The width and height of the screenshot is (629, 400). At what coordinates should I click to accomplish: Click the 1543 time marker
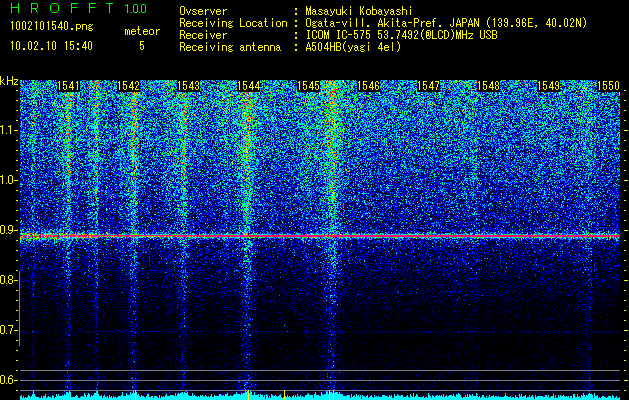[188, 86]
